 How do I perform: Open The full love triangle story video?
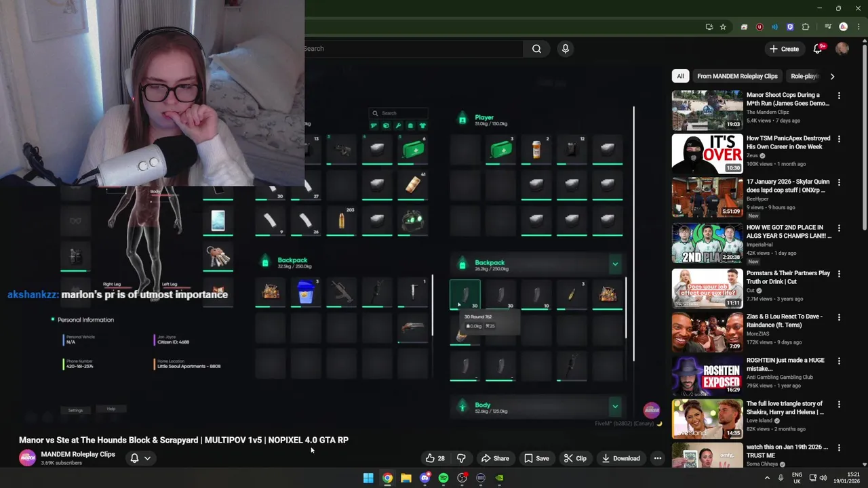coord(785,407)
